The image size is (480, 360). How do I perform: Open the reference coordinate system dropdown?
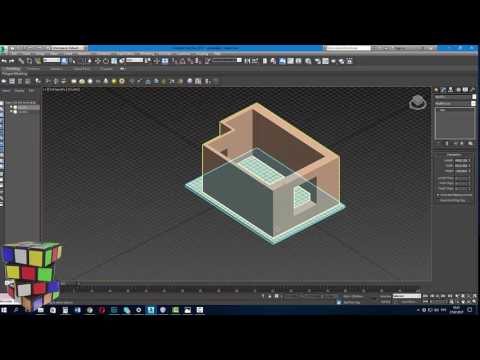135,60
